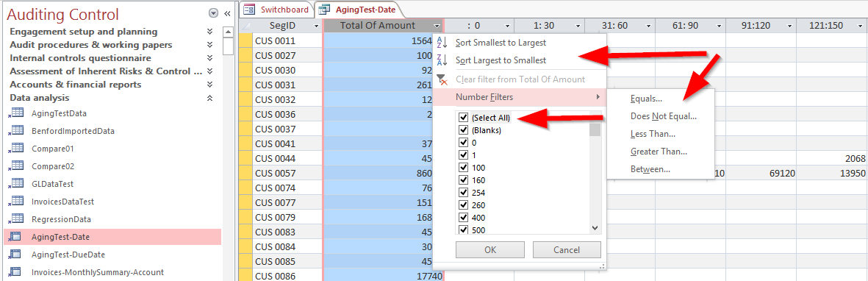This screenshot has width=868, height=281.
Task: Click the AgingTest-Date query icon
Action: tap(15, 237)
